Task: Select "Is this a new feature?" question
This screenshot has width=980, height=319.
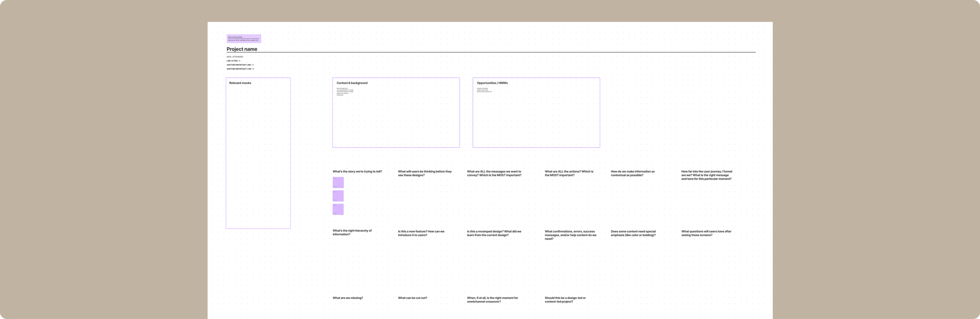Action: point(421,233)
